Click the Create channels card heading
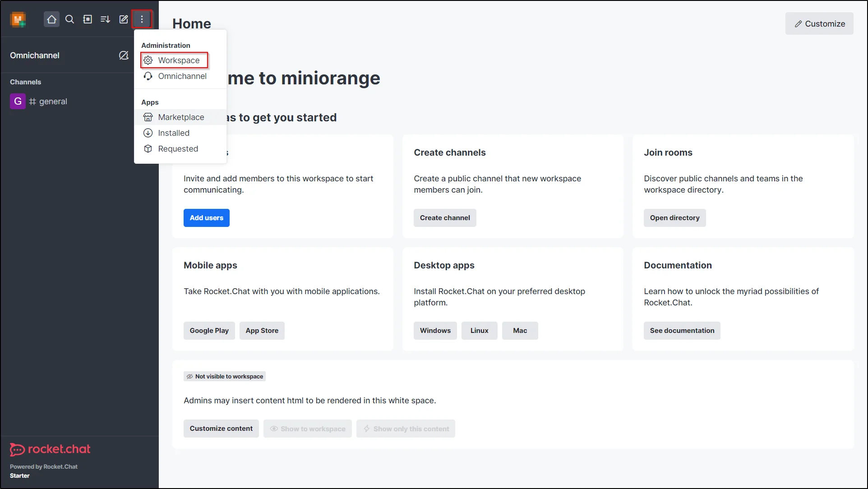Screen dimensions: 868x489 tap(450, 152)
